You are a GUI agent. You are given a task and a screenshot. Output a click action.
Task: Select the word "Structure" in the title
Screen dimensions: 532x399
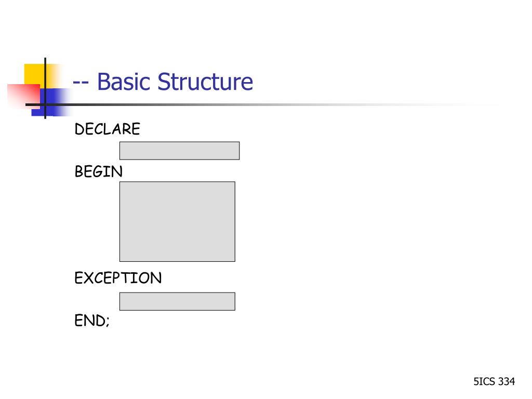(x=205, y=82)
